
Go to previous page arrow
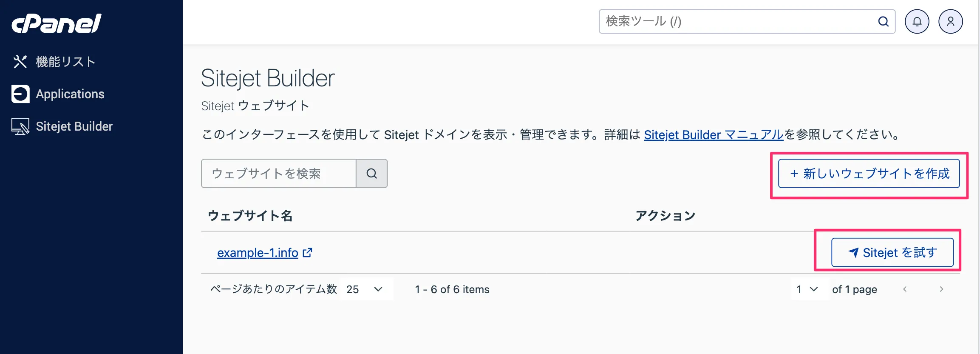pyautogui.click(x=905, y=289)
